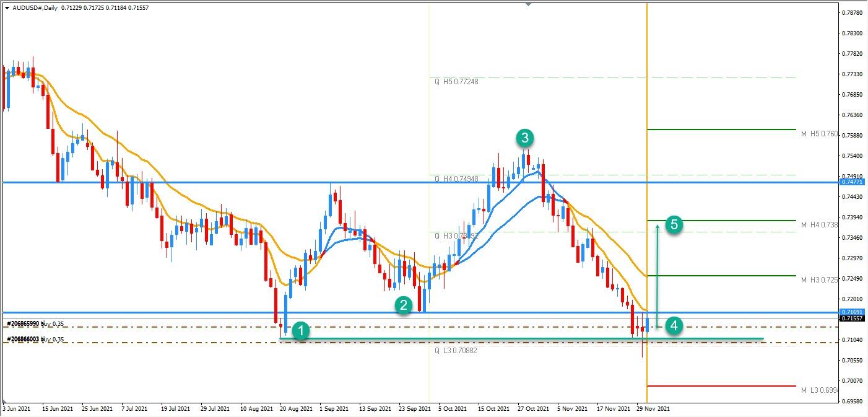Click the M H3 0.725 pivot label
Image resolution: width=868 pixels, height=417 pixels.
pyautogui.click(x=819, y=281)
